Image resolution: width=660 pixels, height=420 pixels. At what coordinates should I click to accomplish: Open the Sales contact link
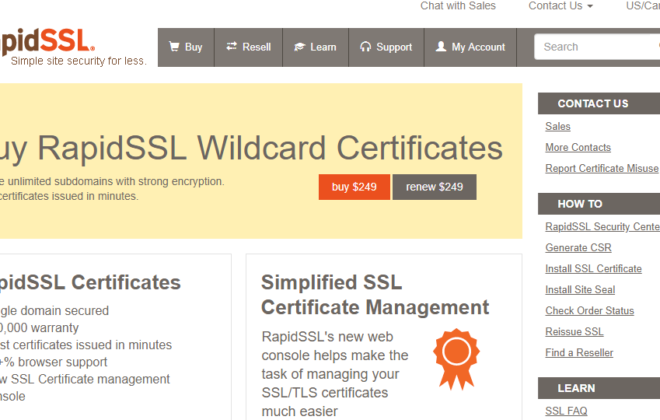[x=558, y=126]
